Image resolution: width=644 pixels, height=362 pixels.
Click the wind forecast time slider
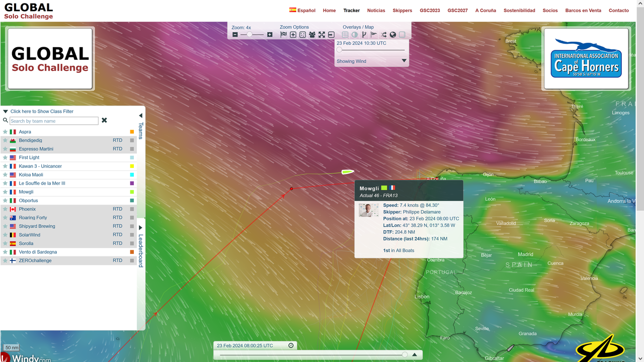coord(371,50)
